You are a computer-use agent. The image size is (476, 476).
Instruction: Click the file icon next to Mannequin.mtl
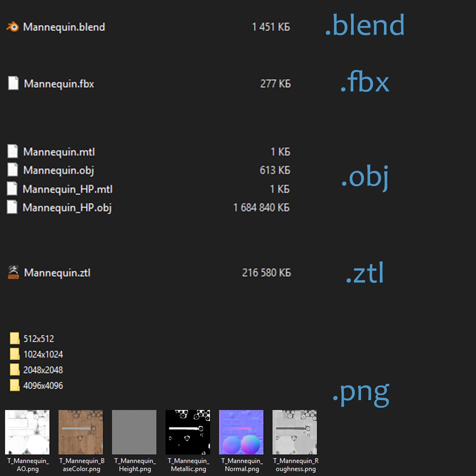point(13,151)
